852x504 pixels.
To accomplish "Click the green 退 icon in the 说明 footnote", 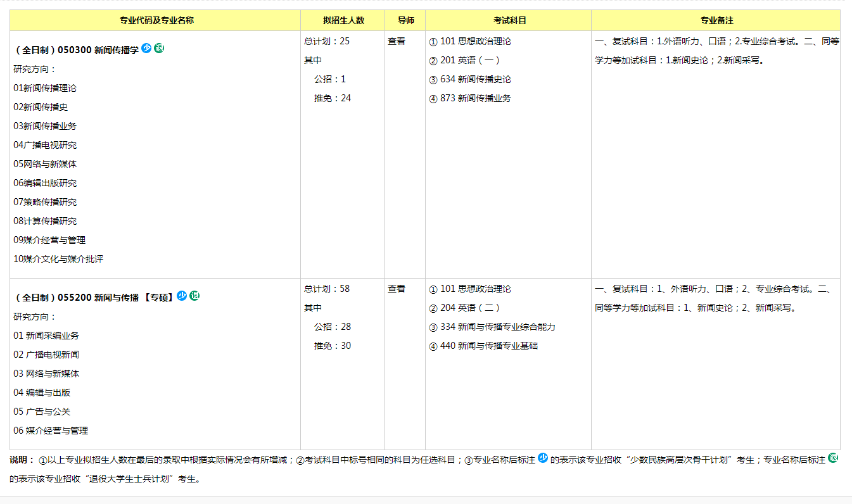I will click(833, 458).
